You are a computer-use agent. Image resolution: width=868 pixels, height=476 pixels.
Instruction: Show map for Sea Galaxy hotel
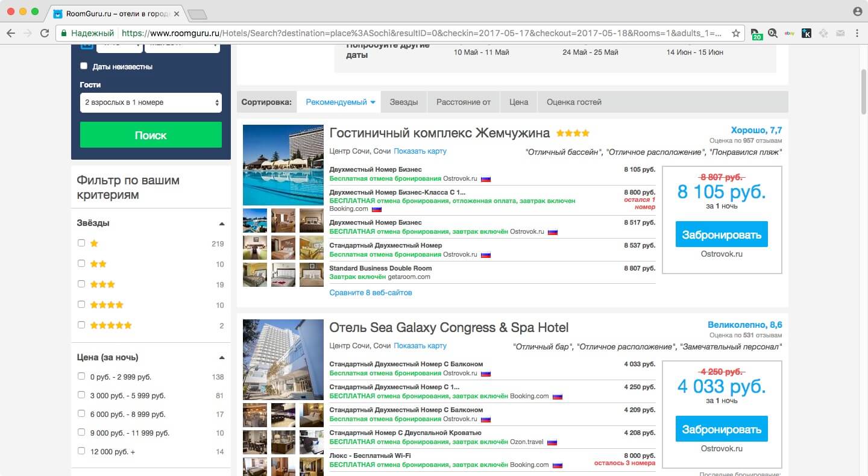click(420, 346)
